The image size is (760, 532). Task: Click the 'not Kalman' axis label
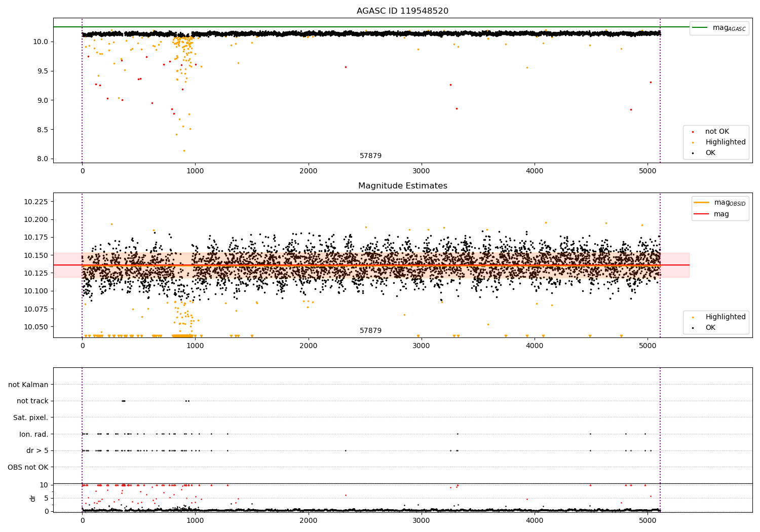point(28,385)
